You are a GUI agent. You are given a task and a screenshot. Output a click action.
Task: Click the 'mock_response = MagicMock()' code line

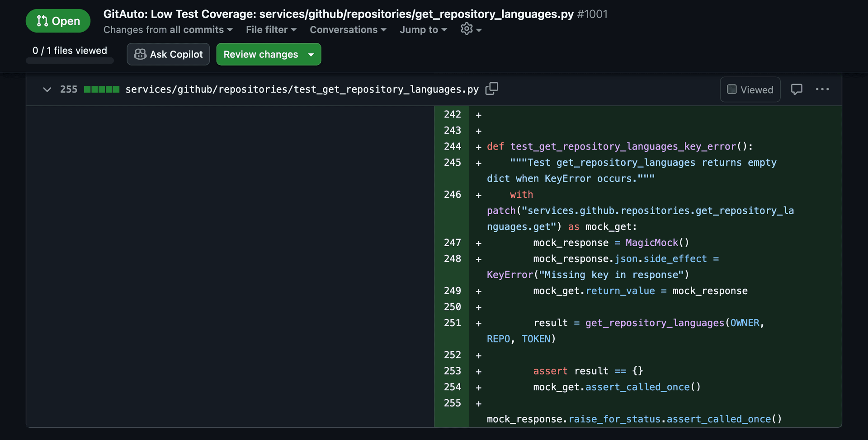click(611, 243)
